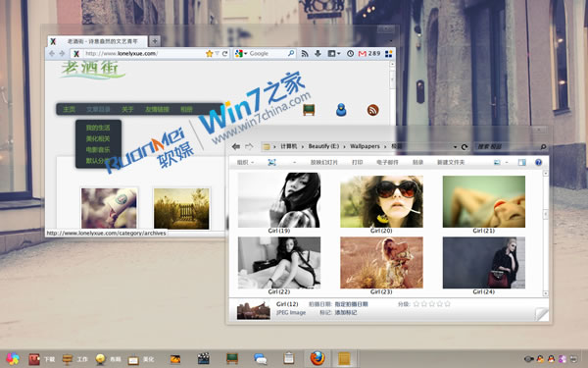This screenshot has height=368, width=588.
Task: Open Firefox from the taskbar
Action: (x=318, y=358)
